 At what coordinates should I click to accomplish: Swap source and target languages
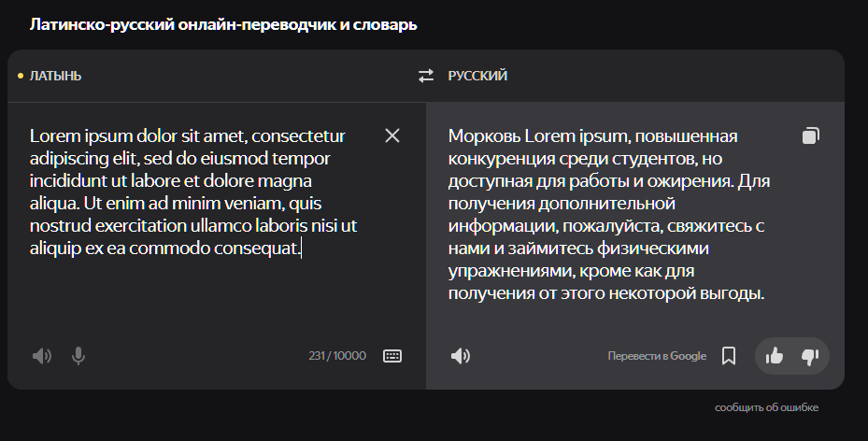(426, 76)
